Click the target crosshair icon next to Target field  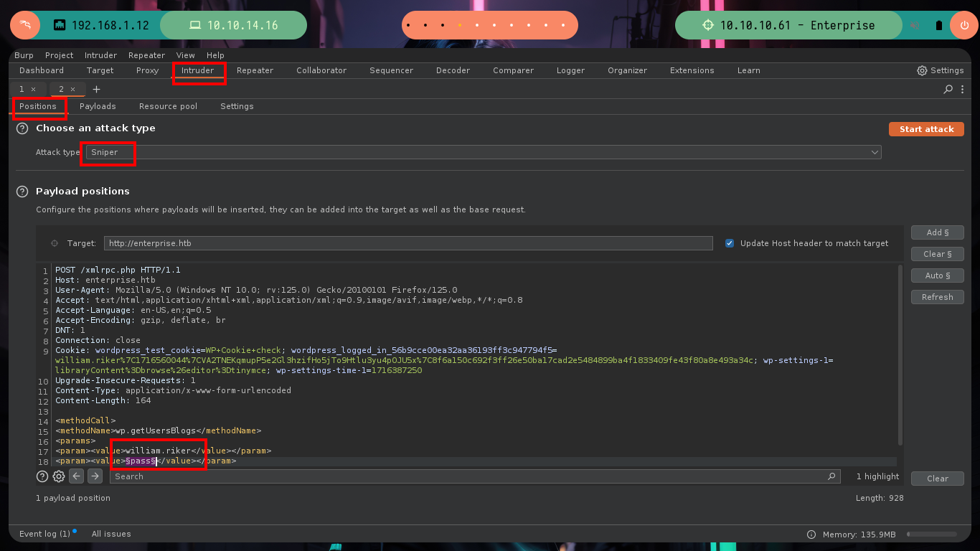click(55, 243)
